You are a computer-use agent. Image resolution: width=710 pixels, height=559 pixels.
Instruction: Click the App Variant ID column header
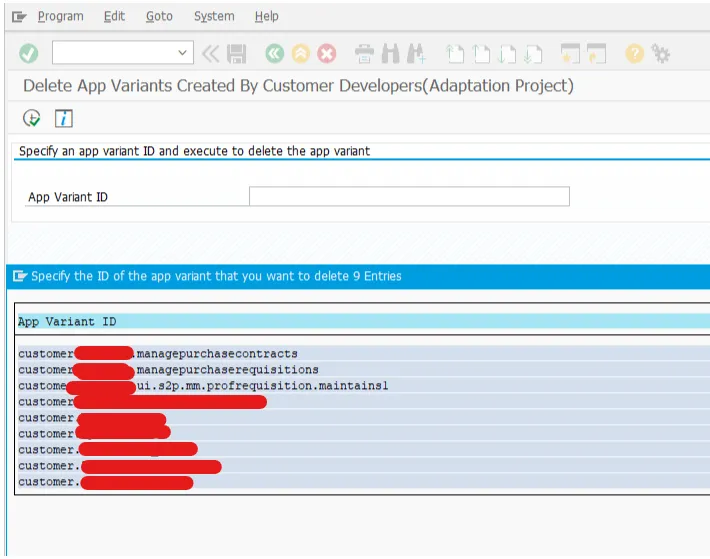67,322
